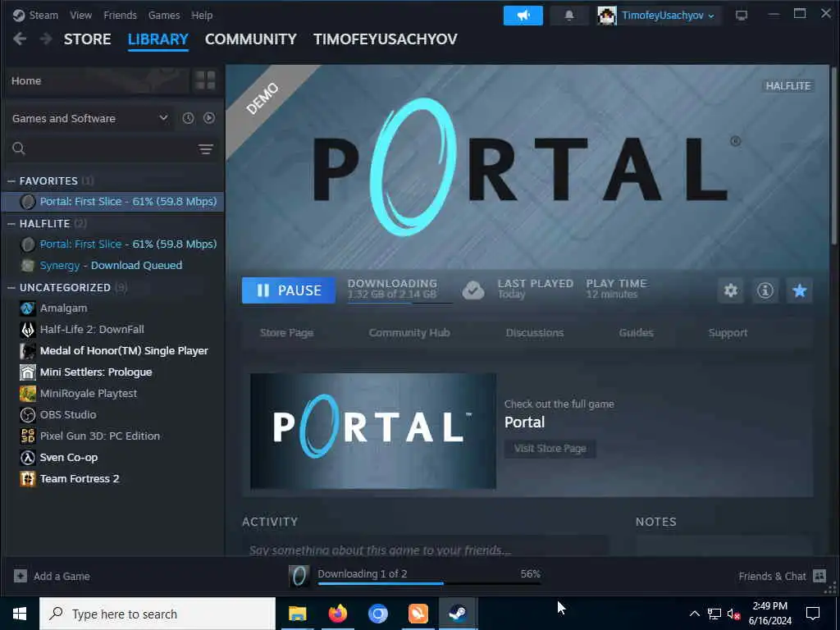Pause the Portal download

click(x=289, y=290)
